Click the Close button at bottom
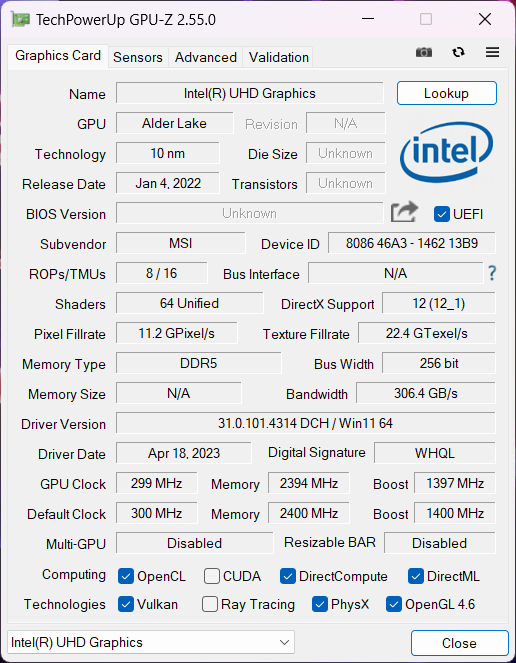 click(x=459, y=643)
